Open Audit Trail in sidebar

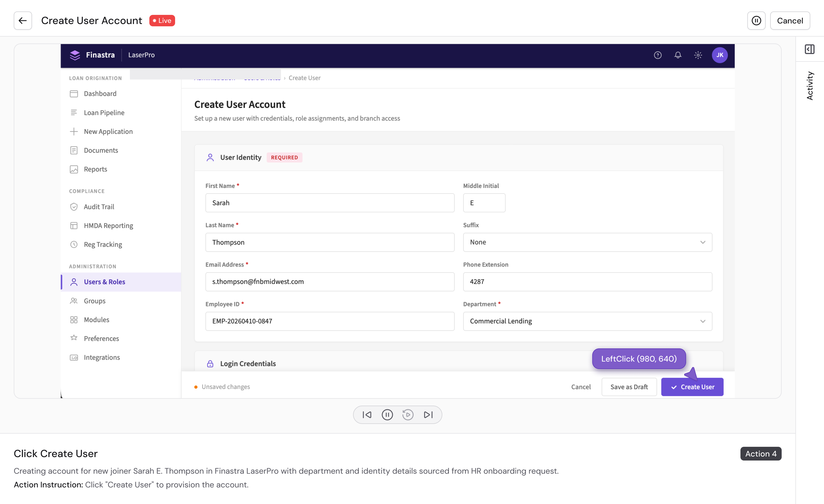[99, 207]
